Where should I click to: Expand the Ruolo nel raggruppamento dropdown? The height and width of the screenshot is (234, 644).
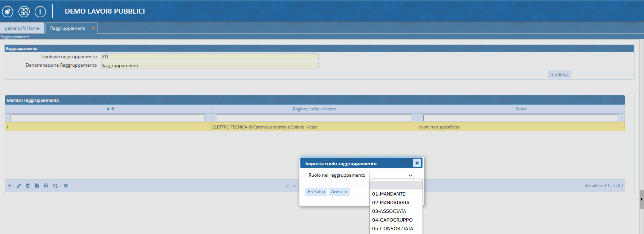[392, 175]
